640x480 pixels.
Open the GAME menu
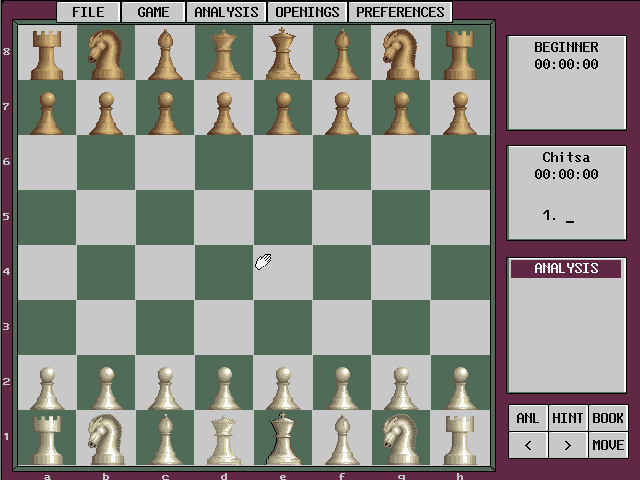(153, 12)
